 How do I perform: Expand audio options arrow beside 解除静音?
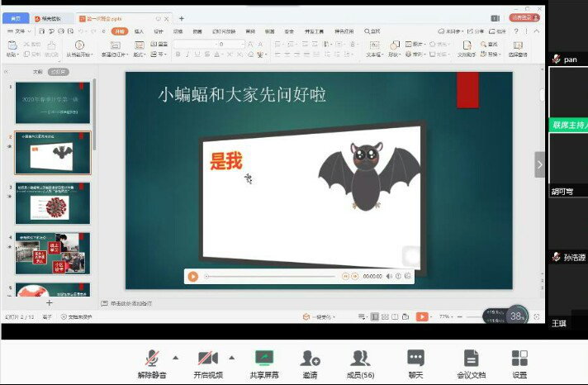175,357
